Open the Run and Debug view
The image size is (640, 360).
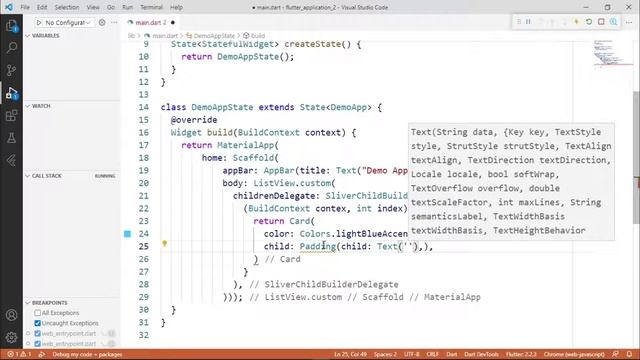[x=11, y=93]
